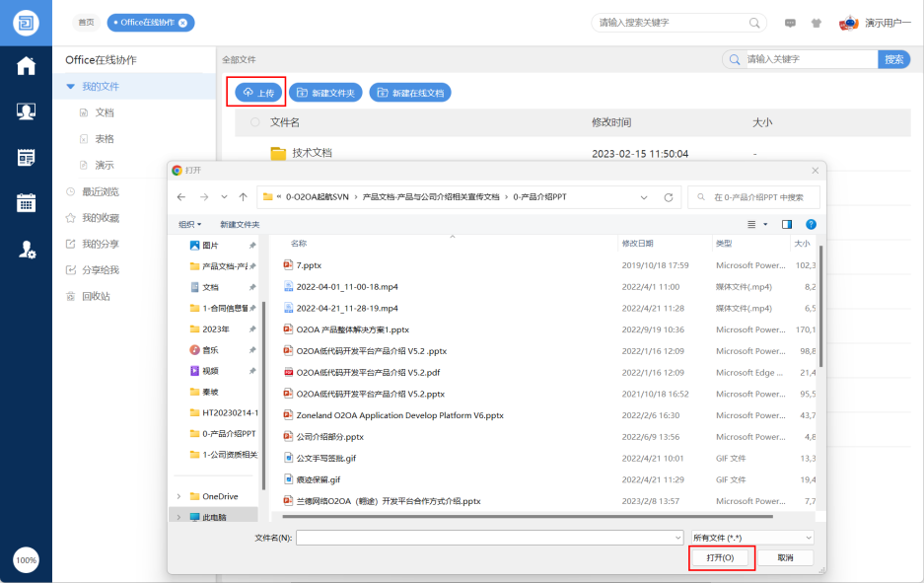Click the refresh button in file dialog
Viewport: 924px width, 583px height.
[x=669, y=197]
